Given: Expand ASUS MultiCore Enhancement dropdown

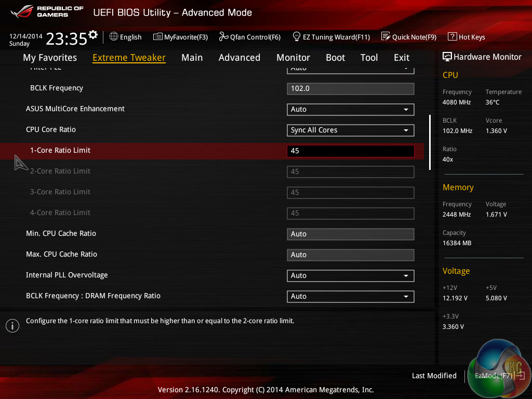Looking at the screenshot, I should (351, 109).
